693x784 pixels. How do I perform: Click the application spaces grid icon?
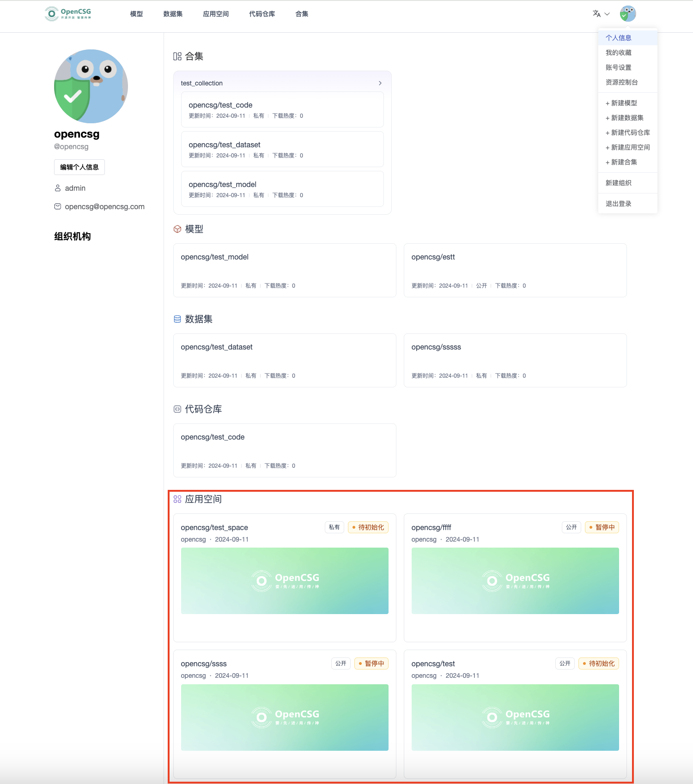tap(177, 499)
